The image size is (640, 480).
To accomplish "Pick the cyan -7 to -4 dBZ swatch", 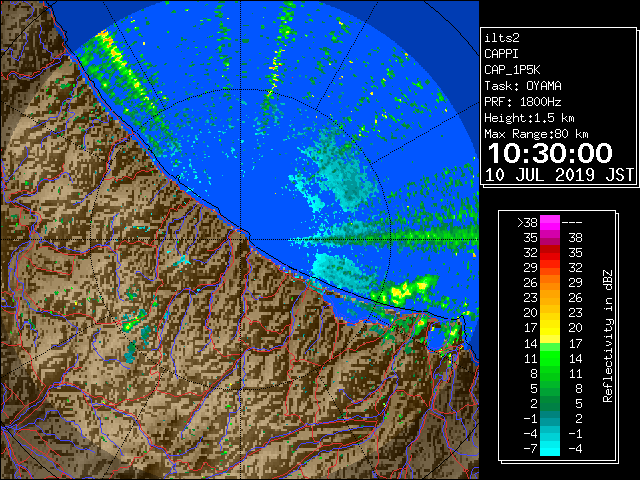I will tap(550, 448).
